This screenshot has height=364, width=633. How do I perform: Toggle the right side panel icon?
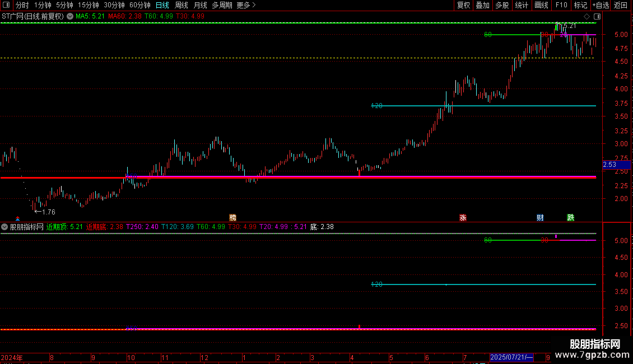click(597, 17)
